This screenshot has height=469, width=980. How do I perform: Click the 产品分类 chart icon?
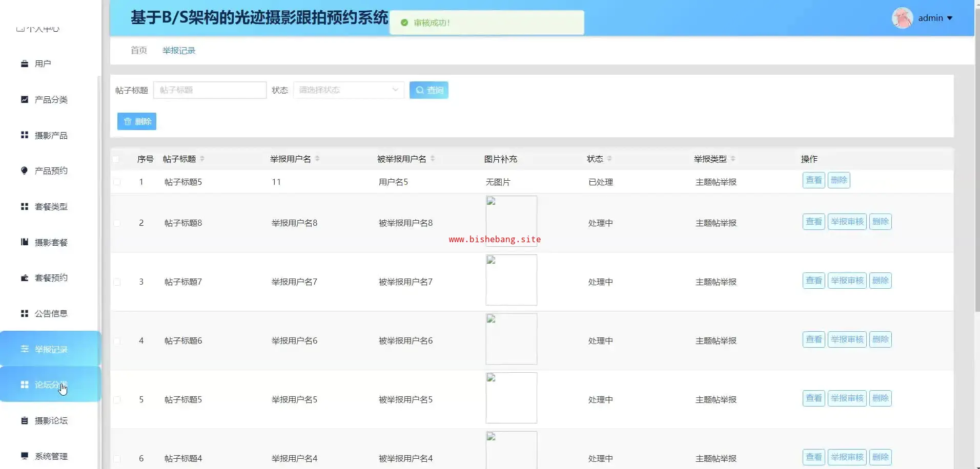(24, 99)
